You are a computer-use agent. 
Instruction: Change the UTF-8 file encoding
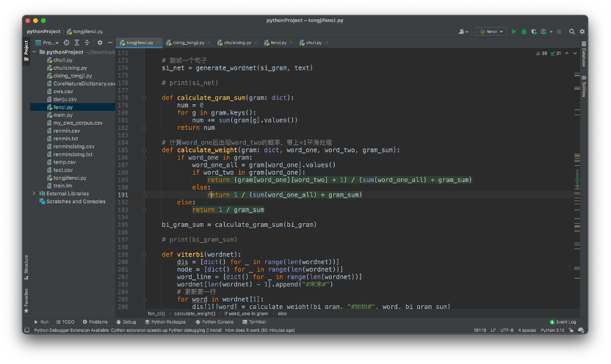[x=507, y=330]
